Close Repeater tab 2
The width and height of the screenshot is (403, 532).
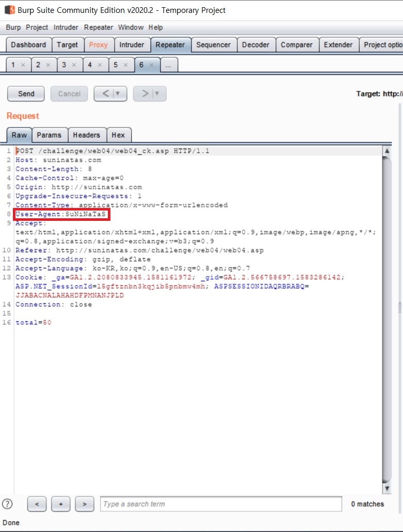(48, 65)
